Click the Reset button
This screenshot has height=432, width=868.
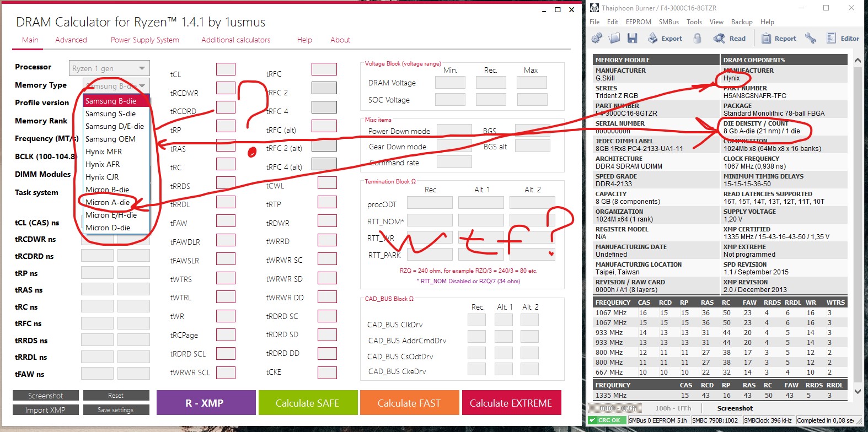point(116,396)
